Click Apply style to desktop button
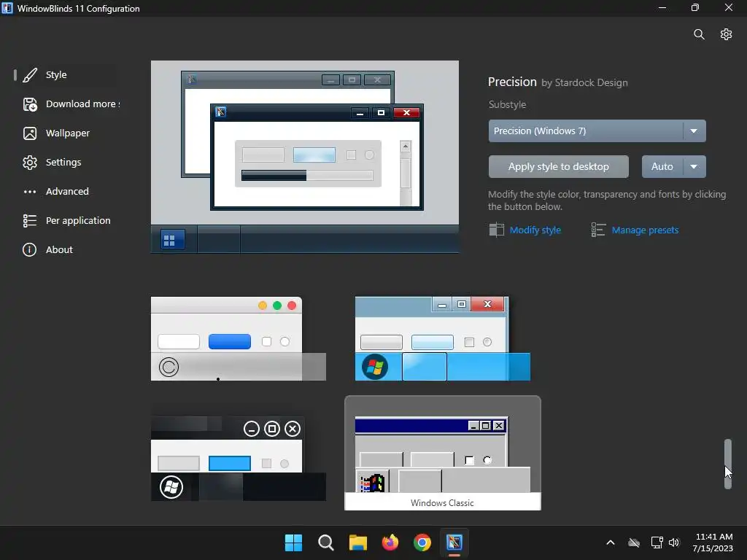Screen dimensions: 747x560 (x=558, y=167)
